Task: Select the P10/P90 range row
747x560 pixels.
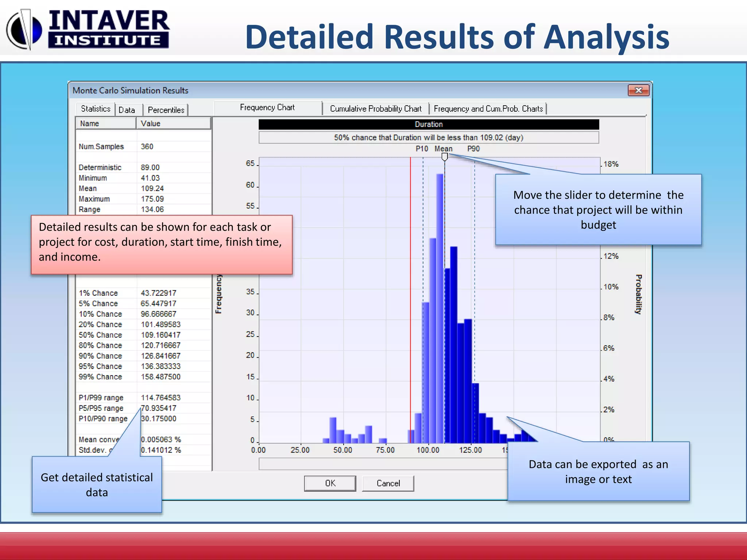Action: (103, 419)
